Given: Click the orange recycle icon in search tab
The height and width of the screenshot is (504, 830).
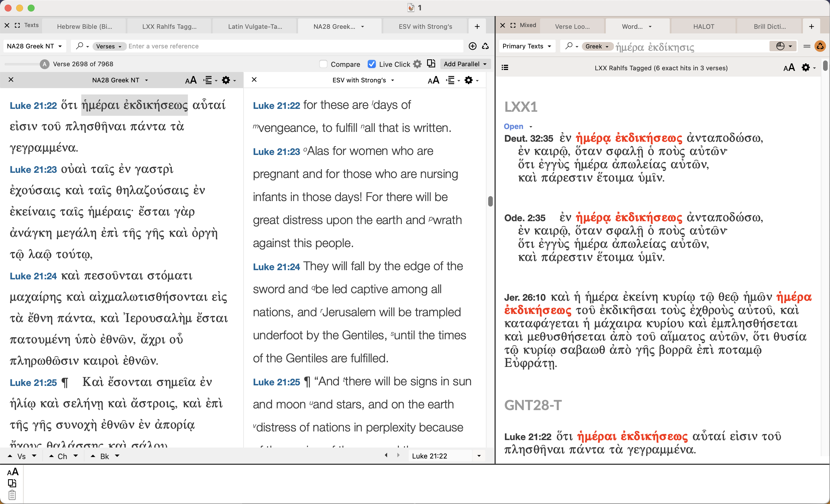Looking at the screenshot, I should (820, 46).
